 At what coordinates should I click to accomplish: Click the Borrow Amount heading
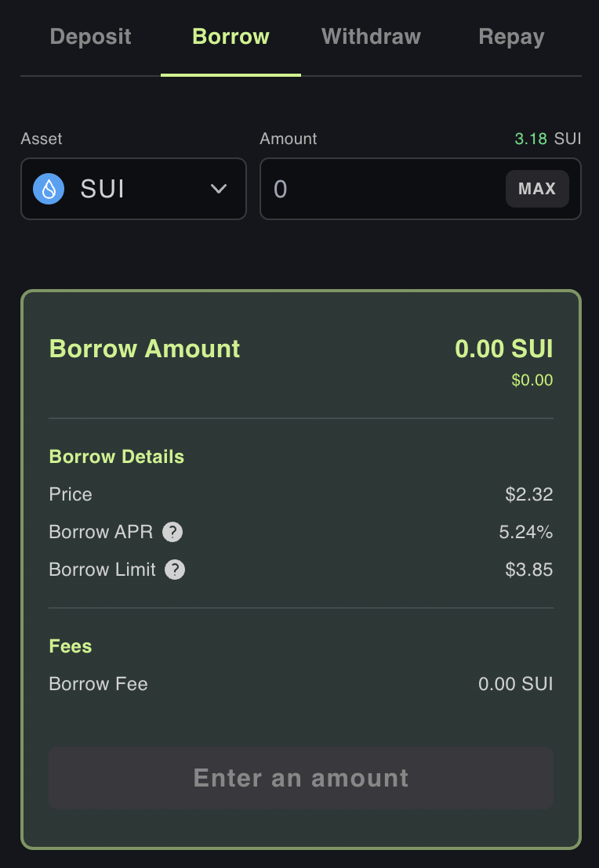click(x=144, y=349)
